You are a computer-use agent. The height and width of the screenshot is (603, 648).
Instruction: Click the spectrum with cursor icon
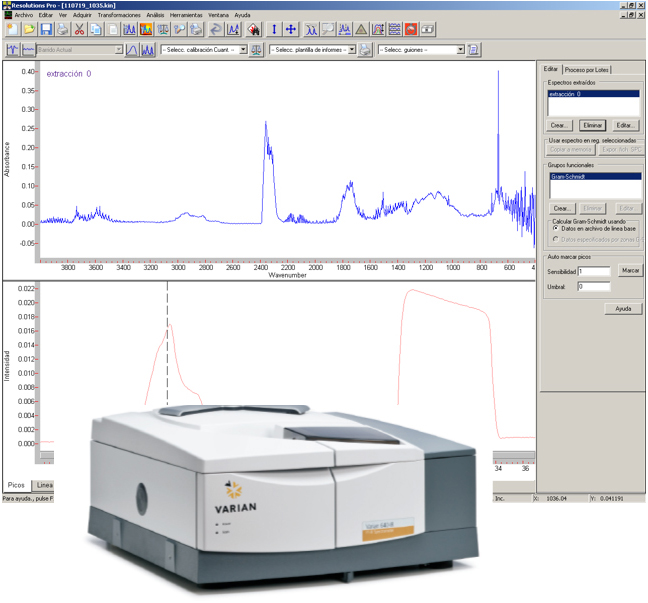pyautogui.click(x=233, y=29)
